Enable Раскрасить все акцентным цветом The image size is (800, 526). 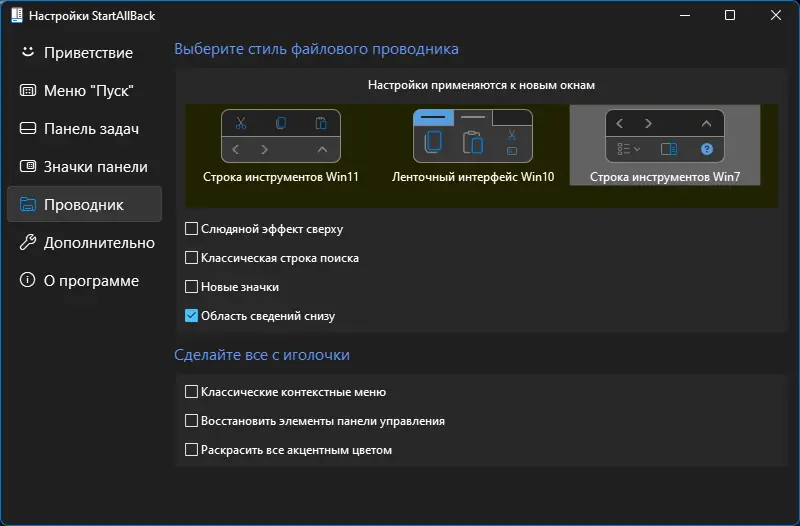pos(191,450)
